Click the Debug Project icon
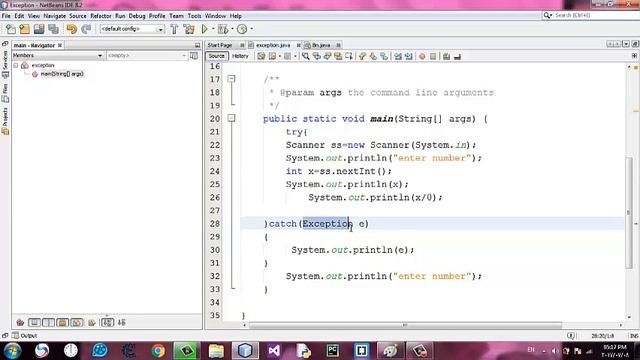The height and width of the screenshot is (360, 640). [223, 29]
